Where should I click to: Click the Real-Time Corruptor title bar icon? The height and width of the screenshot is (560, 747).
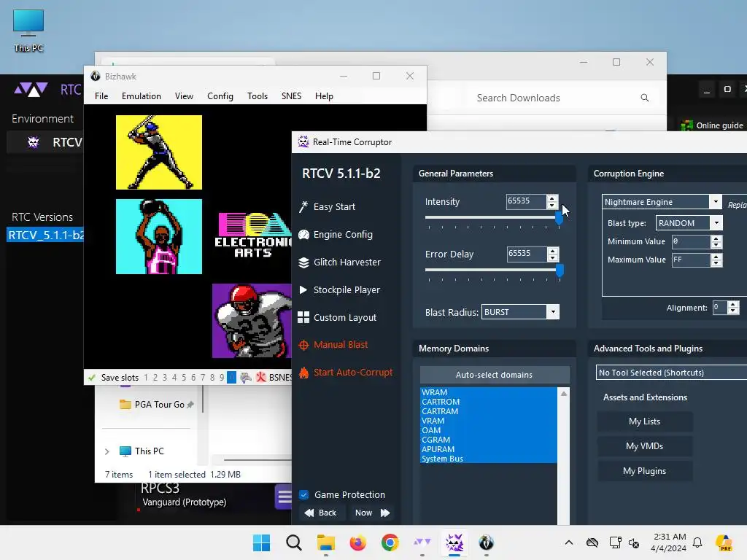(303, 142)
